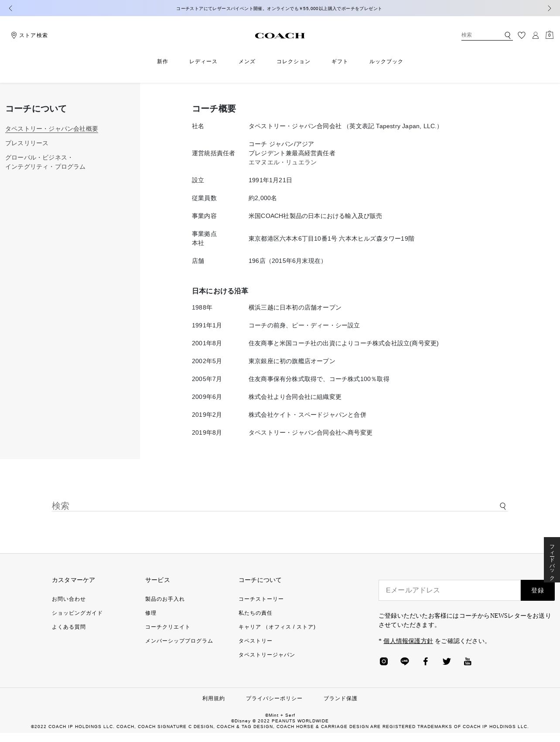The width and height of the screenshot is (560, 742).
Task: Focus the header 検索 input field
Action: (x=482, y=35)
